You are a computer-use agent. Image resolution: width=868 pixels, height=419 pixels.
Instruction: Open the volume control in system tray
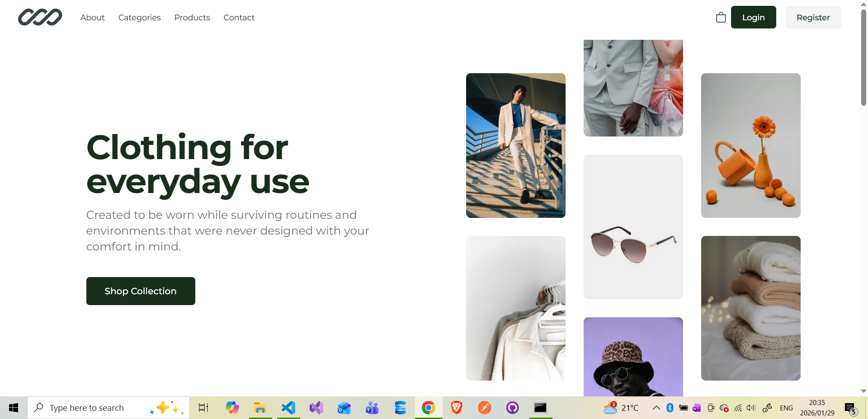[751, 408]
